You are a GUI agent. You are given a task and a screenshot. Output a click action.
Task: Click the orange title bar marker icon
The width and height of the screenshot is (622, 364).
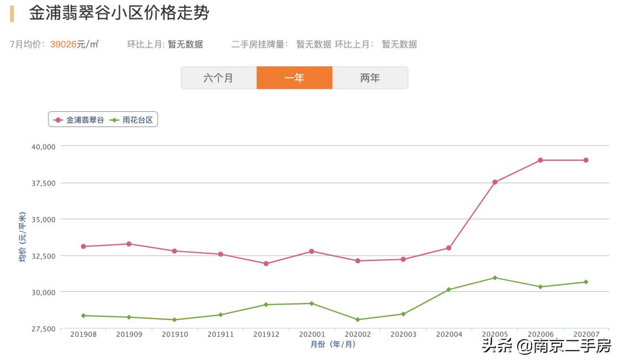coord(13,12)
